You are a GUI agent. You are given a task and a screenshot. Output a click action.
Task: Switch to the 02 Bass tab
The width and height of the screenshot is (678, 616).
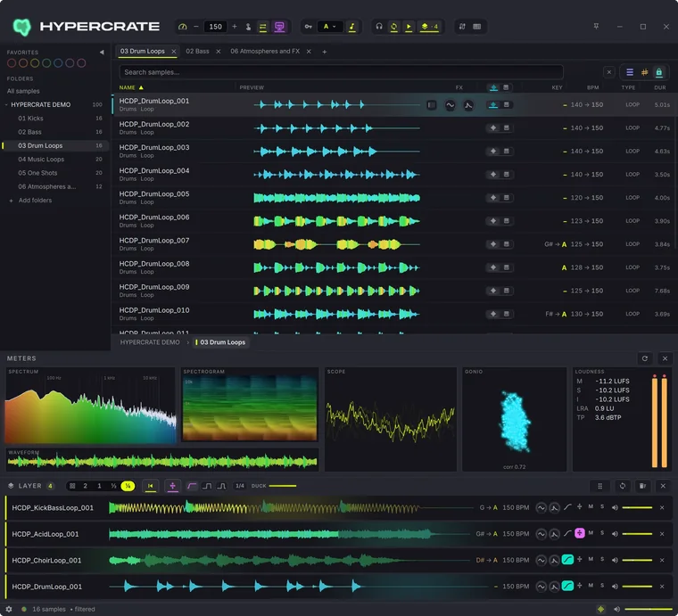[198, 51]
